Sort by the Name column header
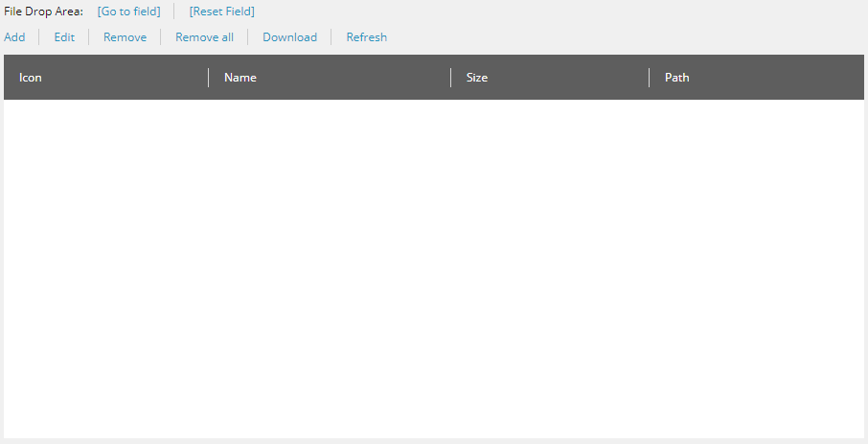868x444 pixels. (x=240, y=78)
